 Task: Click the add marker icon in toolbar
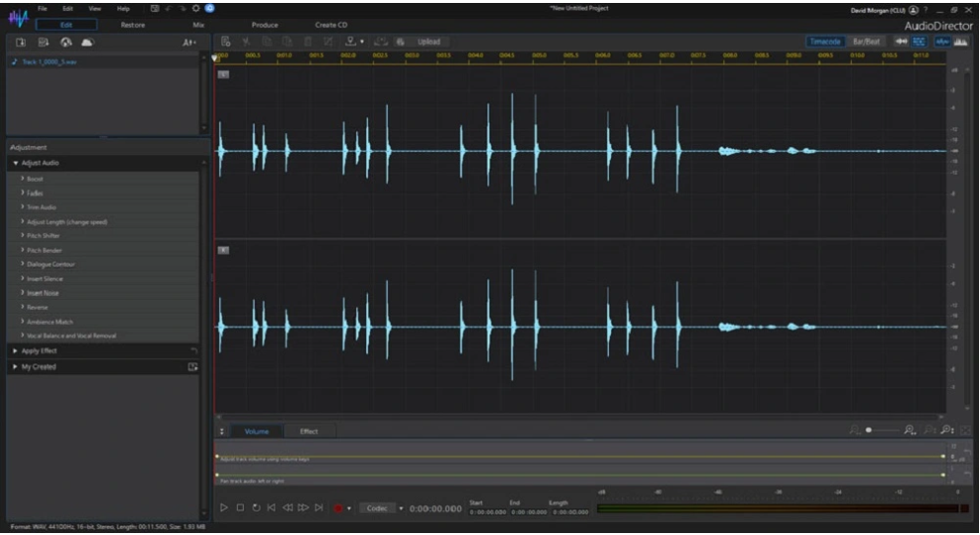(350, 41)
